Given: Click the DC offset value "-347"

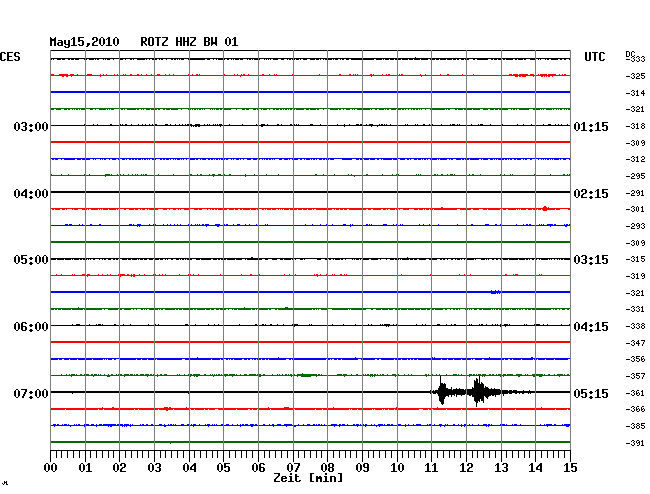Looking at the screenshot, I should click(635, 343).
